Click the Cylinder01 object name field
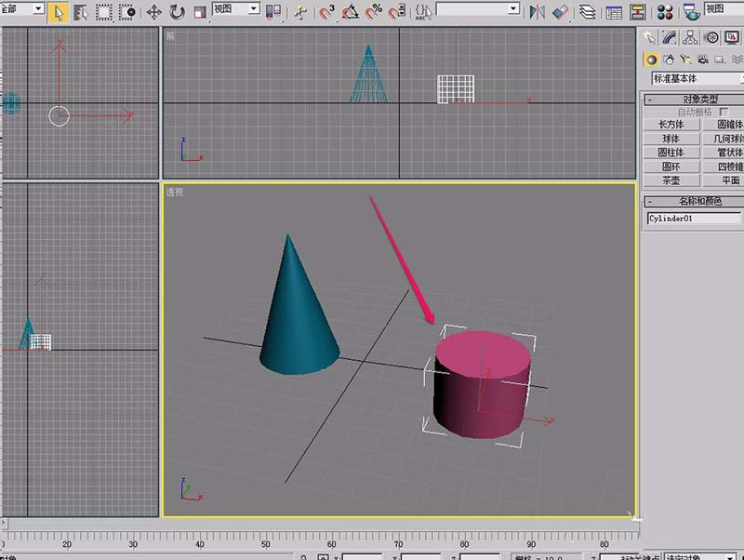The image size is (744, 560). click(693, 219)
